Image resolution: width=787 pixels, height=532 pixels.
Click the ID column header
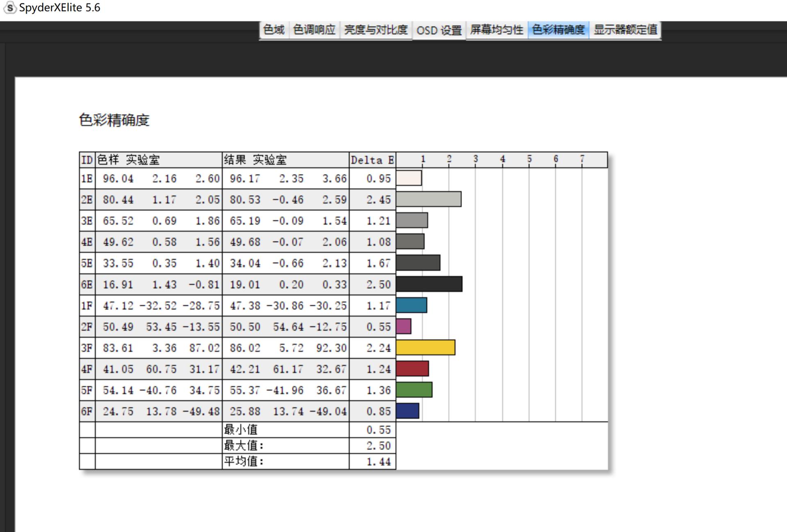(86, 160)
